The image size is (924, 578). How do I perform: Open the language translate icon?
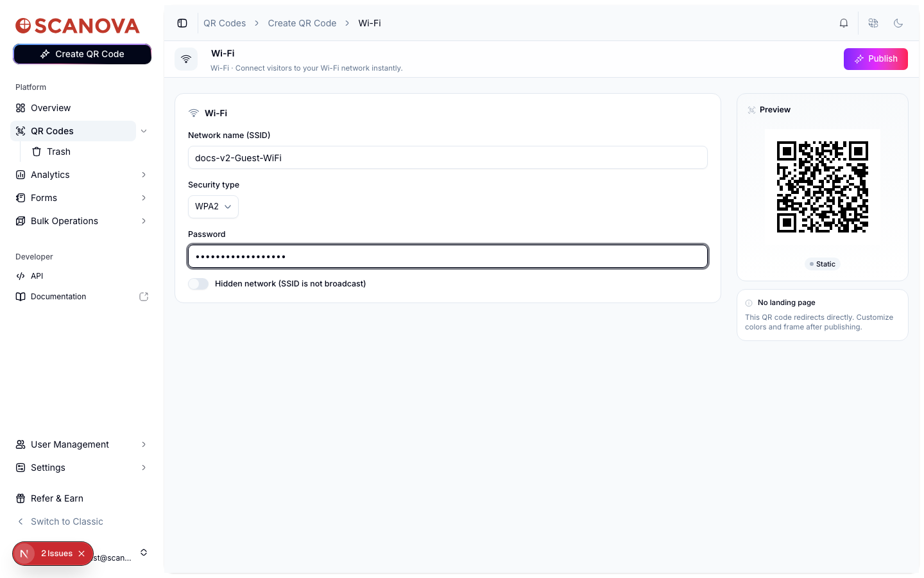coord(873,23)
